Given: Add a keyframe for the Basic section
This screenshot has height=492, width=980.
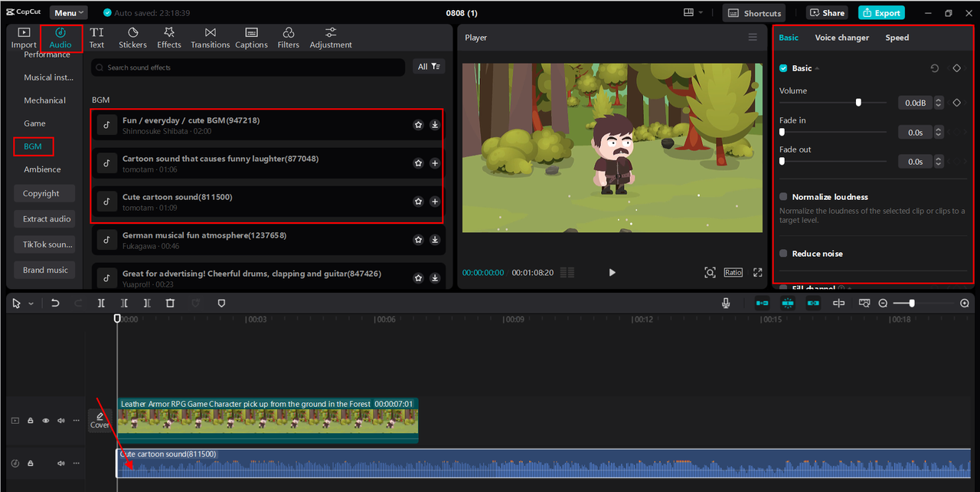Looking at the screenshot, I should point(956,68).
